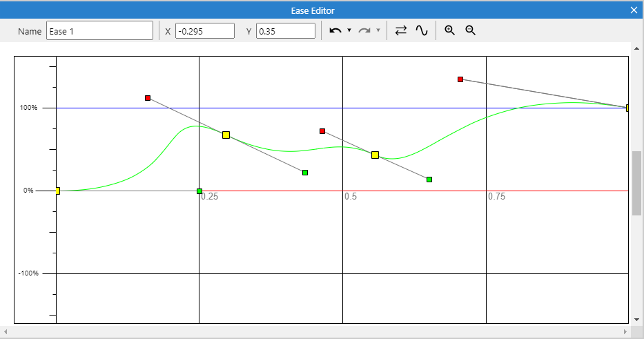Image resolution: width=644 pixels, height=339 pixels.
Task: Click the undo arrow icon
Action: tap(335, 30)
